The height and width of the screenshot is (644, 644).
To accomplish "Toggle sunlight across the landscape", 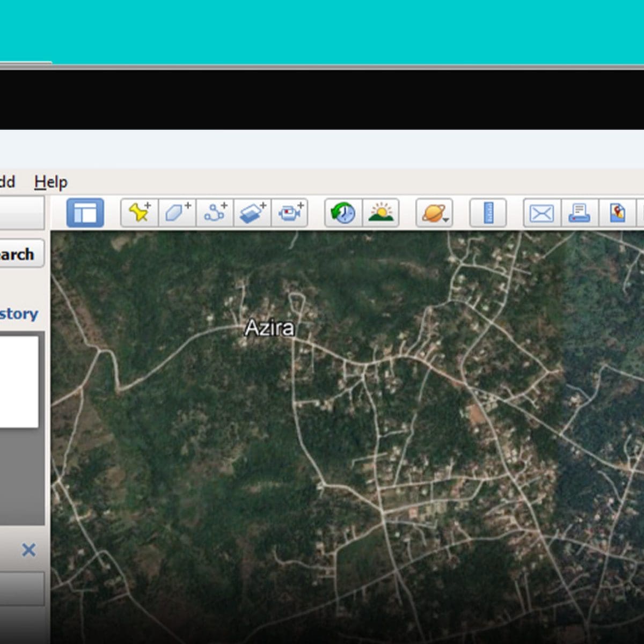I will pos(380,213).
